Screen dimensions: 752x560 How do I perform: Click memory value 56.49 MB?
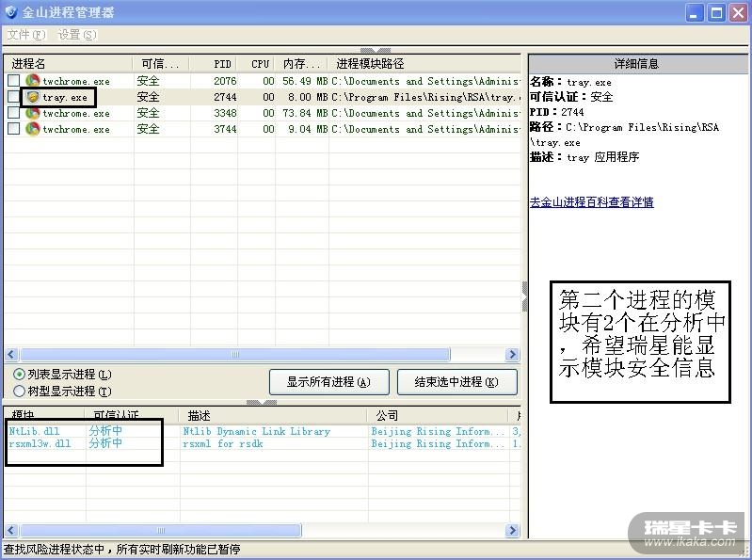click(305, 81)
